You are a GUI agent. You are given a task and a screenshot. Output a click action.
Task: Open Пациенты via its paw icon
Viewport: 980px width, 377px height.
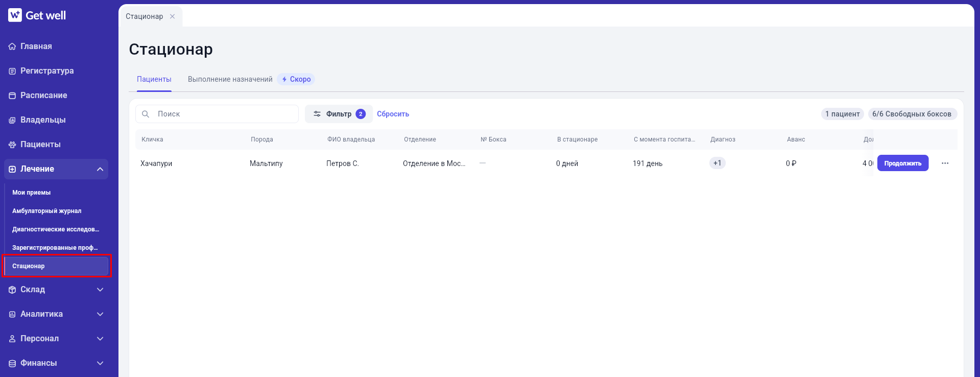(12, 145)
